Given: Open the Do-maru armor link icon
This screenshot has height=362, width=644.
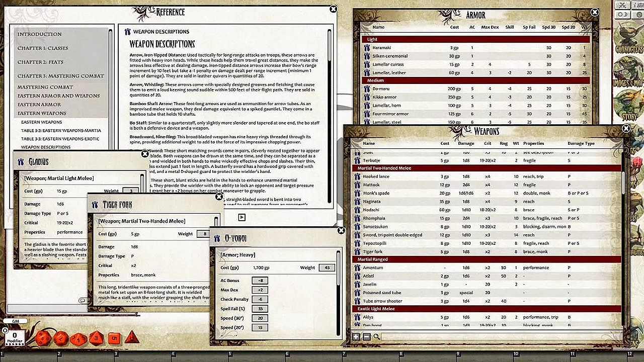Looking at the screenshot, I should (x=367, y=89).
